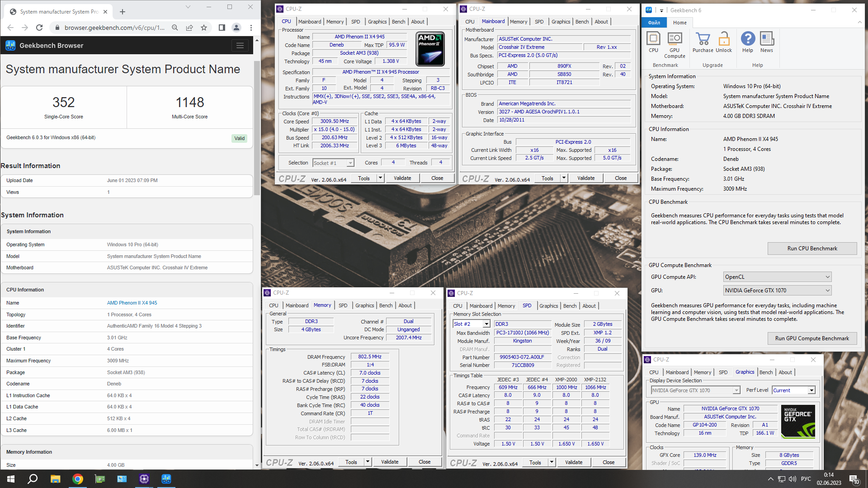868x488 pixels.
Task: Click the Valid badge on Geekbench result
Action: point(239,138)
